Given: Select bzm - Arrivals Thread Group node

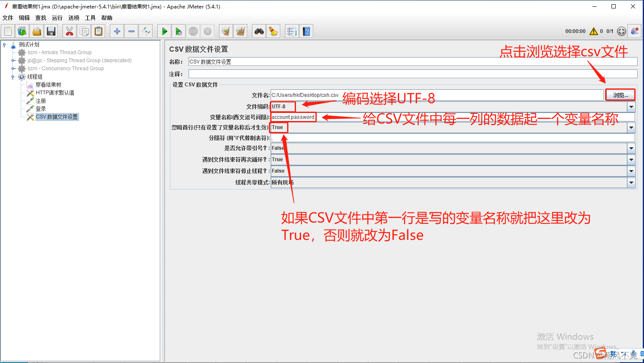Looking at the screenshot, I should 60,52.
